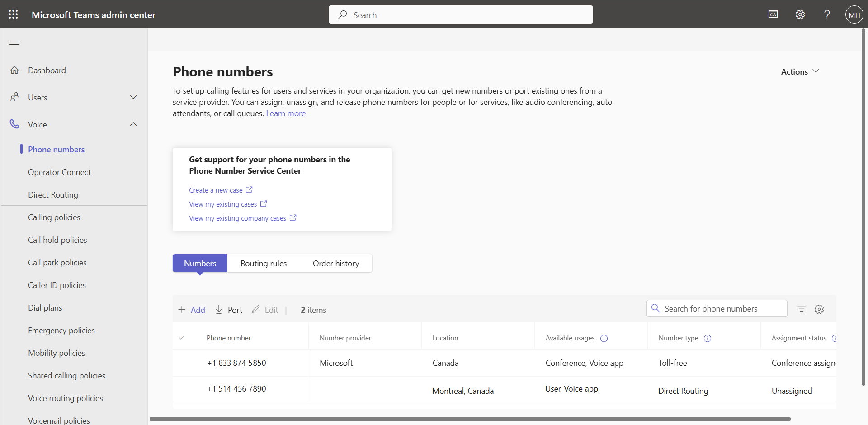Open table column settings gear
The width and height of the screenshot is (868, 425).
(x=819, y=309)
